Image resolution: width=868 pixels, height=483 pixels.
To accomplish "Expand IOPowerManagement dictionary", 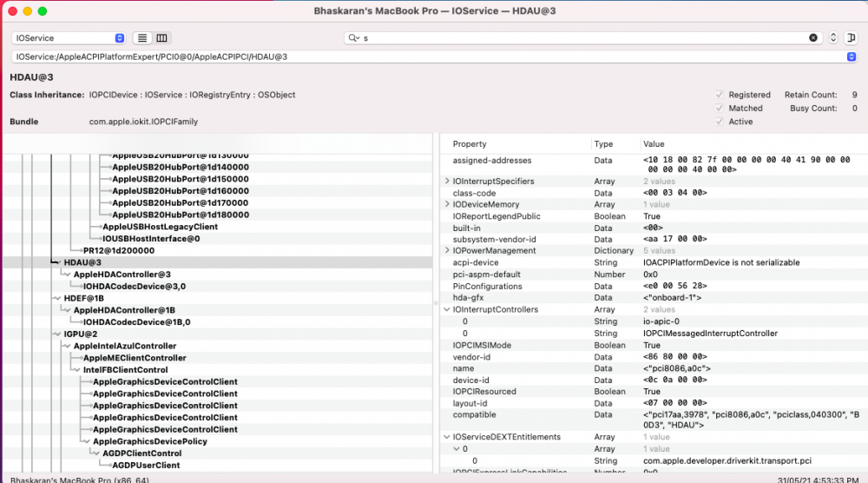I will (x=447, y=250).
